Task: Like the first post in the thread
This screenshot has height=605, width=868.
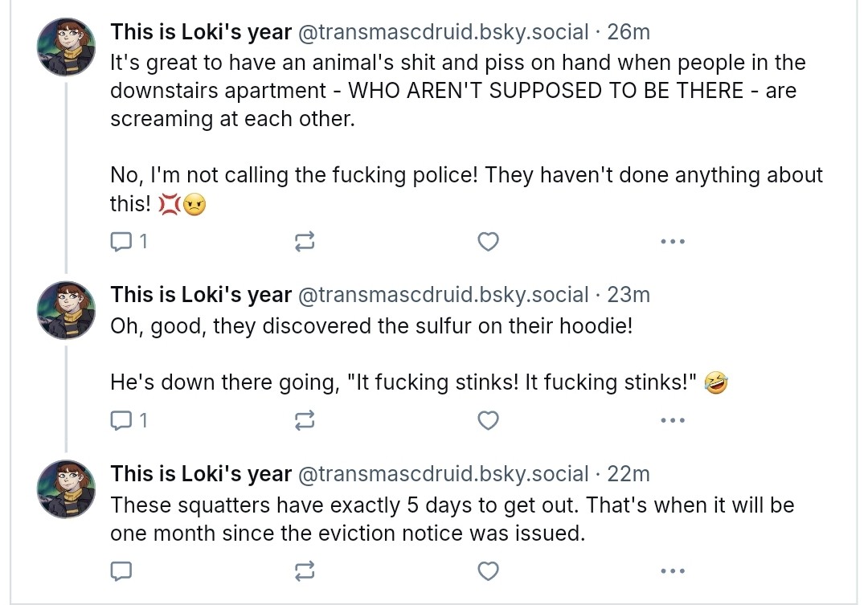Action: click(x=488, y=241)
